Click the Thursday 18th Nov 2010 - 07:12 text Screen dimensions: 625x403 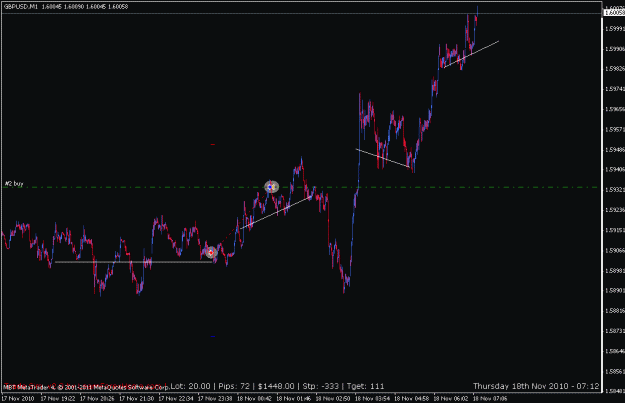click(536, 386)
